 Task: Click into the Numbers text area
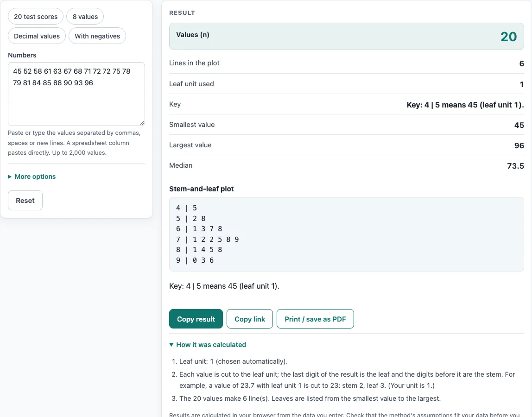tap(76, 94)
